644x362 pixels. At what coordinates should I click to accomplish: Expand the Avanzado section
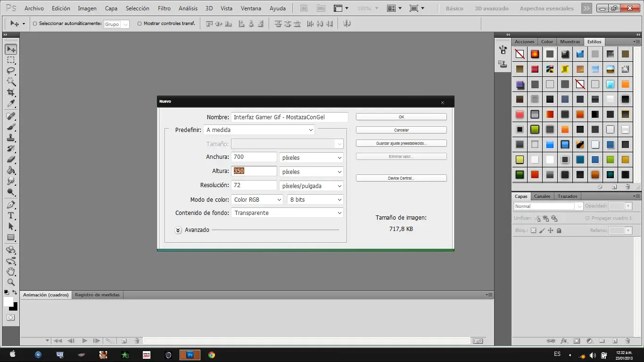tap(178, 230)
